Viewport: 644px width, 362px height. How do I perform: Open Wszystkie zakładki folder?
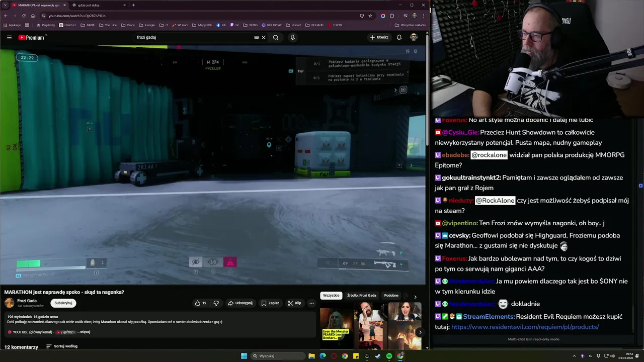(x=410, y=25)
